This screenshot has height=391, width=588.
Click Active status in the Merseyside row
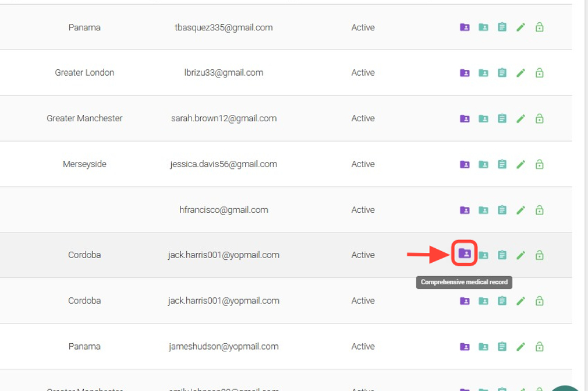[x=363, y=164]
